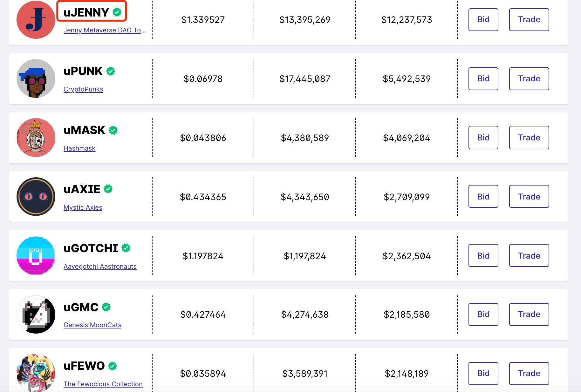Click the uAXIE red-eyed avatar icon
This screenshot has width=581, height=392.
(x=36, y=197)
